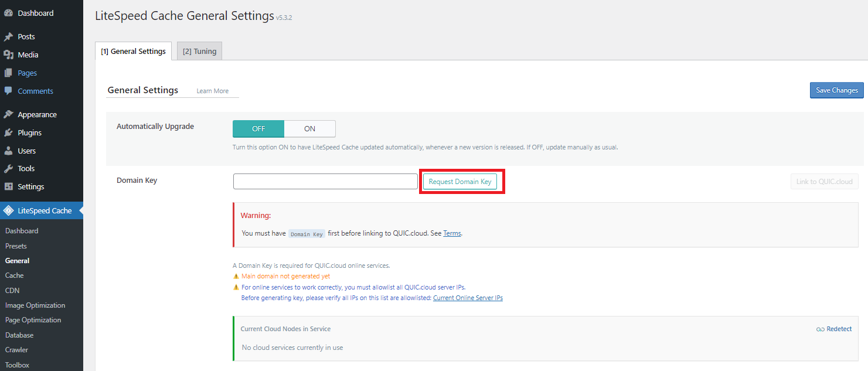The width and height of the screenshot is (868, 371).
Task: Click the Tools wrench icon
Action: tap(8, 168)
